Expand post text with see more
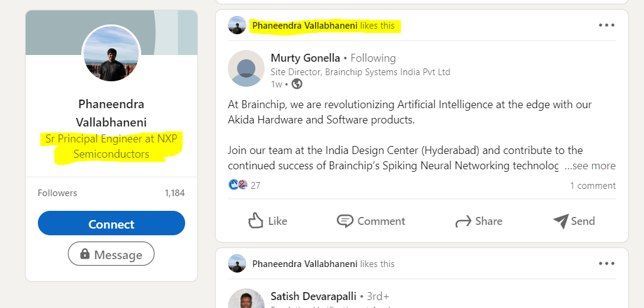This screenshot has height=308, width=644. [x=590, y=166]
